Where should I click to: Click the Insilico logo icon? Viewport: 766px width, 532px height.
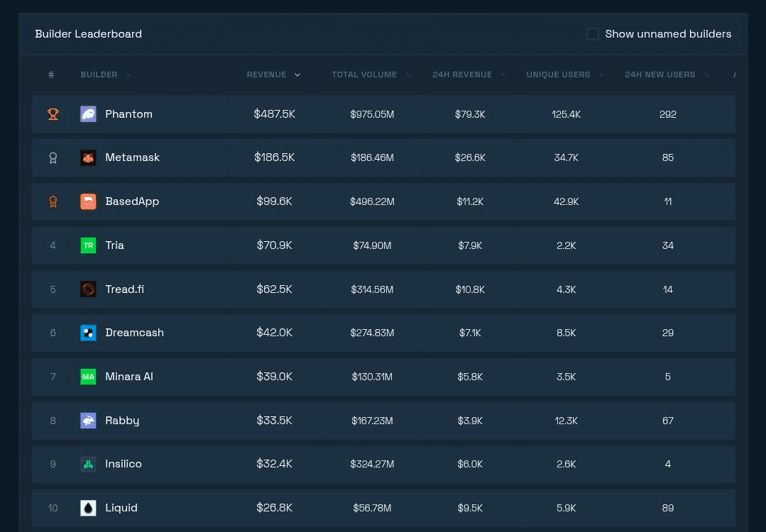pos(88,464)
